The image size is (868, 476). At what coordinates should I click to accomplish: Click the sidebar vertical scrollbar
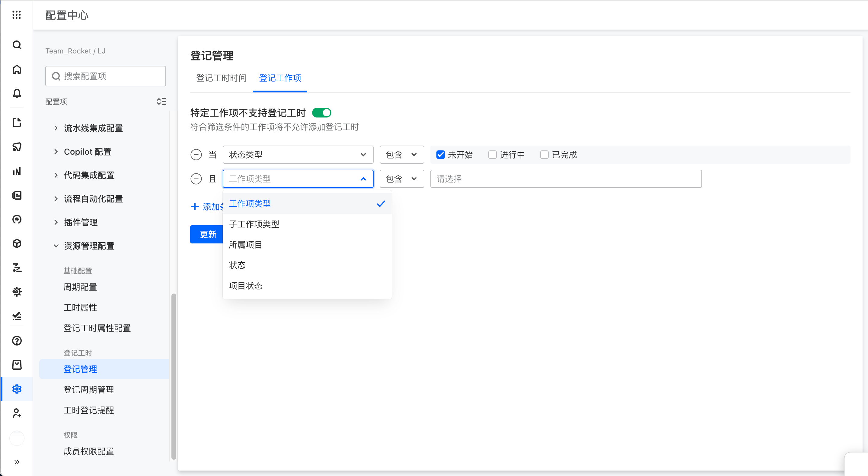174,376
